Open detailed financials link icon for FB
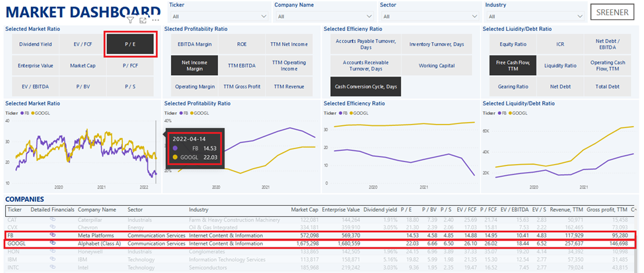 52,235
